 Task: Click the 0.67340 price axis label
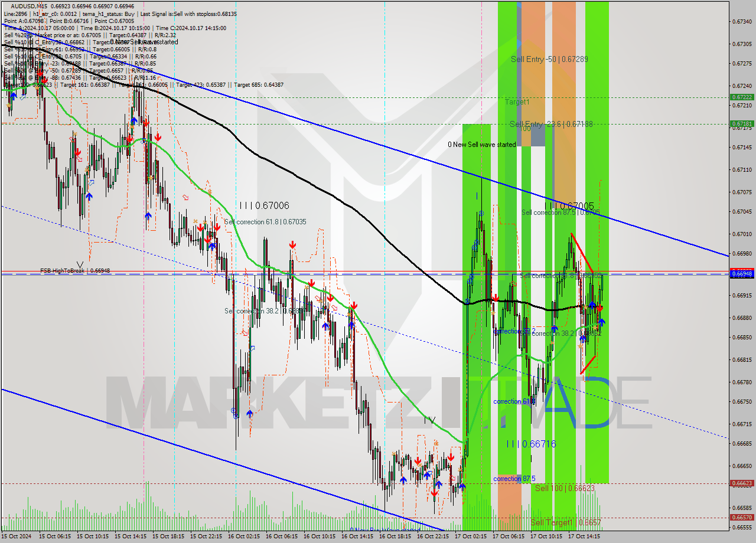point(742,21)
